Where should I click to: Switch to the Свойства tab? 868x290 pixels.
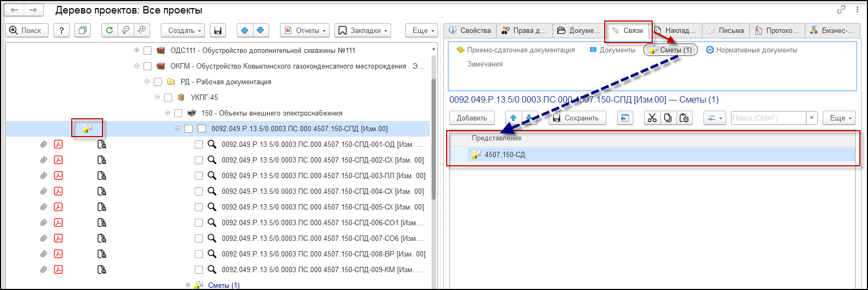pyautogui.click(x=470, y=30)
